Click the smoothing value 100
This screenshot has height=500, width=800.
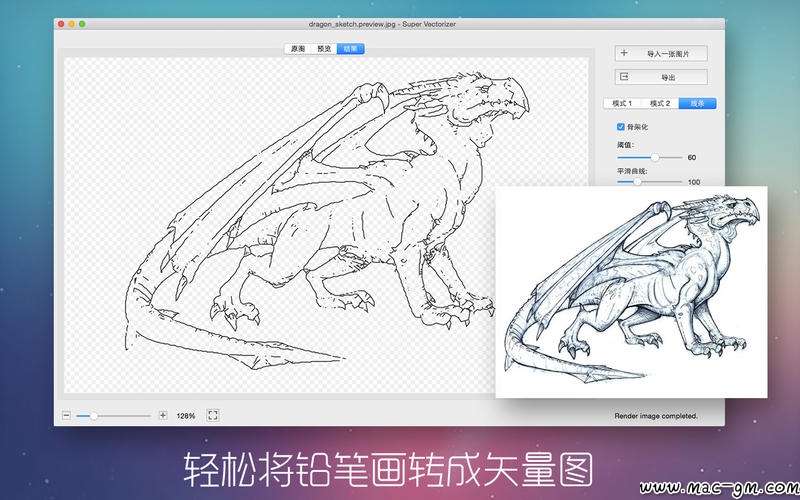[x=694, y=182]
